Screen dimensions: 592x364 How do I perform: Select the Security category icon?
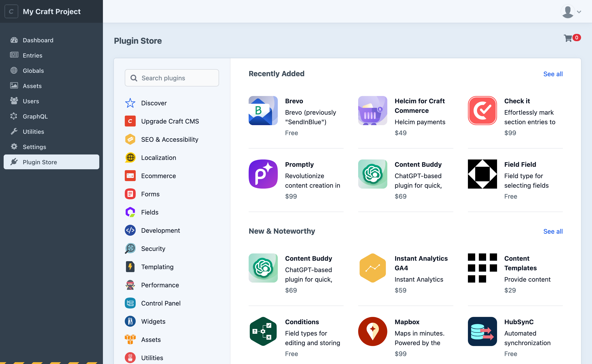coord(130,248)
